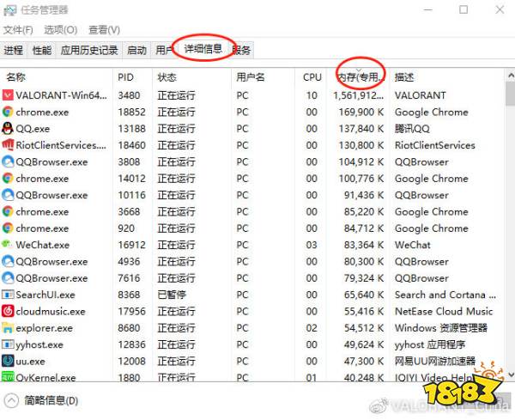The image size is (515, 420).
Task: Open the 文件(F) menu
Action: click(x=18, y=30)
